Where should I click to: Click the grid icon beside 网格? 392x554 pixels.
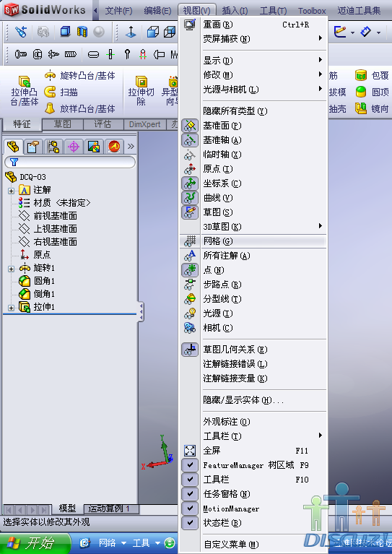coord(190,241)
